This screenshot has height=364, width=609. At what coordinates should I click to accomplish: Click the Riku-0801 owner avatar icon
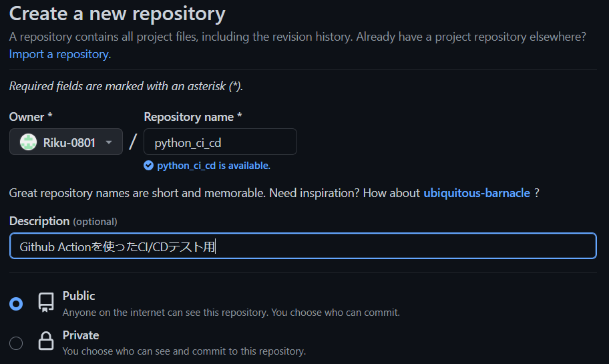coord(28,142)
